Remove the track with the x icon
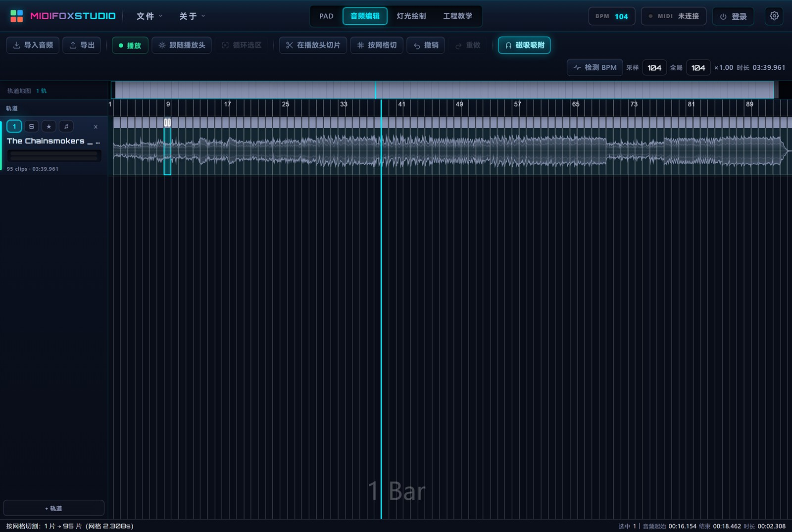 tap(96, 127)
